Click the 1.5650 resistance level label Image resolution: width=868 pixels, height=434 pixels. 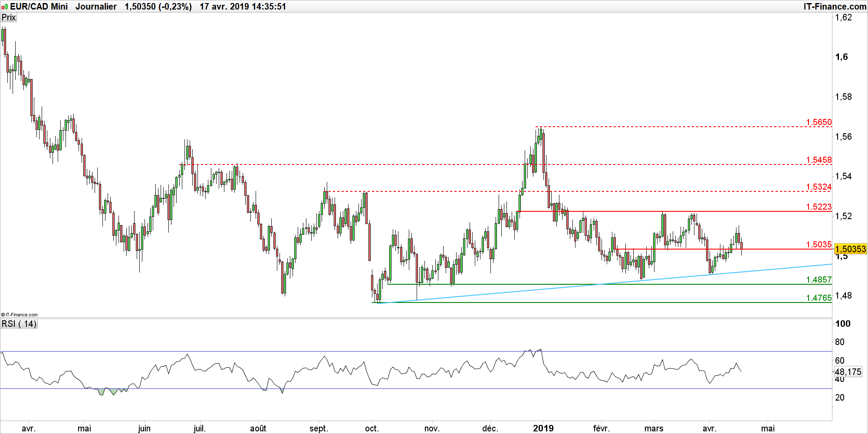pyautogui.click(x=819, y=122)
